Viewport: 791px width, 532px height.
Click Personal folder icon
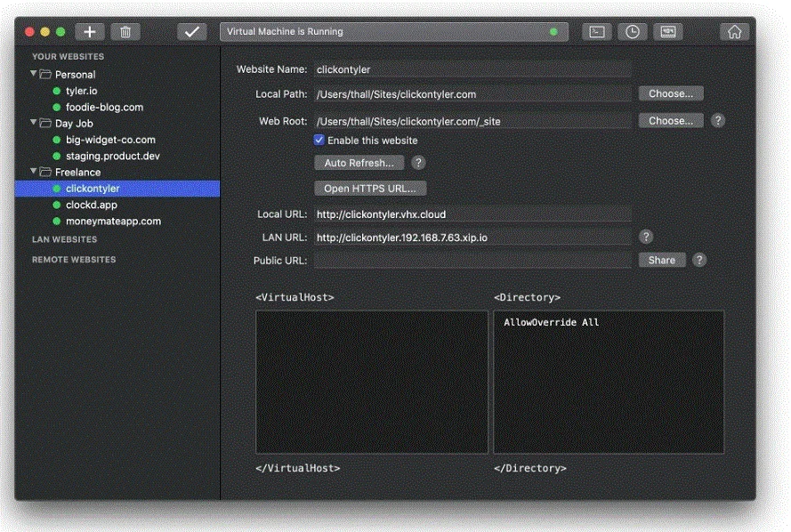click(45, 74)
